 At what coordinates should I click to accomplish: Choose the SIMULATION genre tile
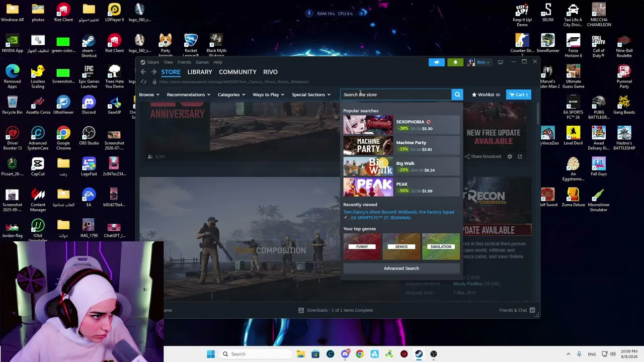pyautogui.click(x=441, y=247)
